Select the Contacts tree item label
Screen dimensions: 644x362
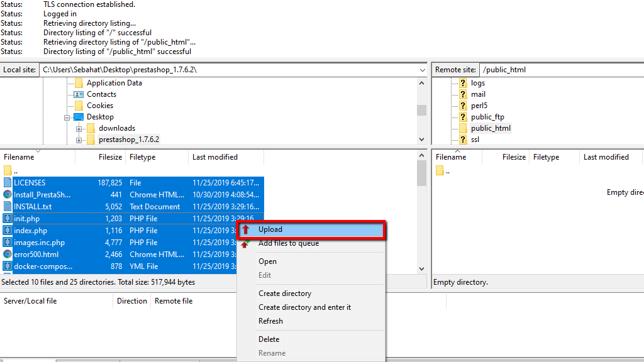pos(101,94)
